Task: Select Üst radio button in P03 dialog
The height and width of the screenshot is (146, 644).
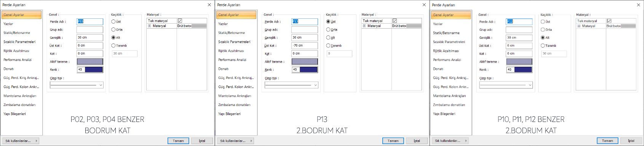Action: [x=113, y=22]
